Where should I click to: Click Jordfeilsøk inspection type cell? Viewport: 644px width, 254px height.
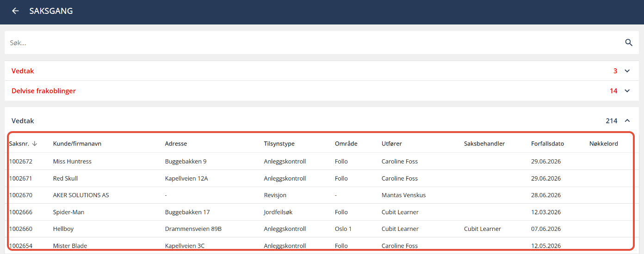pyautogui.click(x=278, y=212)
